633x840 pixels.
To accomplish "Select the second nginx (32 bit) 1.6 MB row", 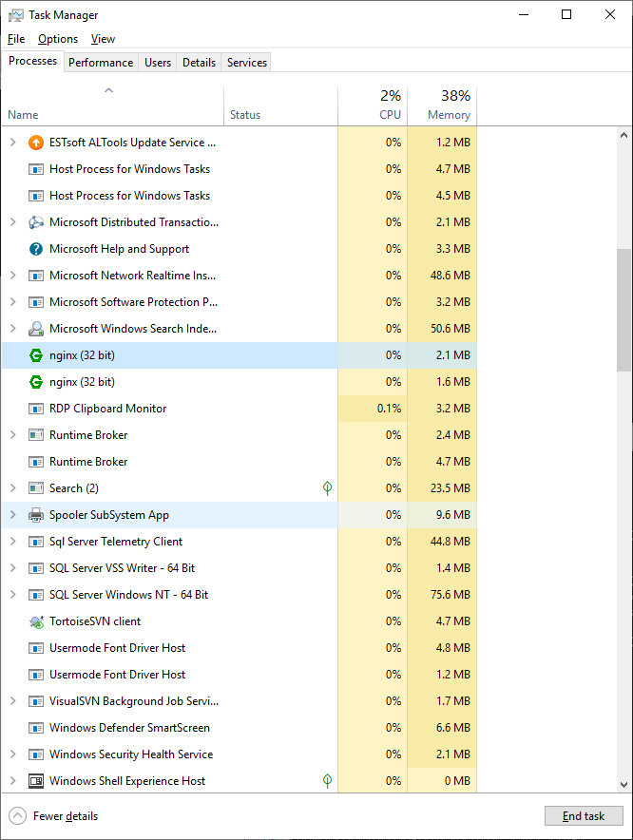I will click(240, 382).
